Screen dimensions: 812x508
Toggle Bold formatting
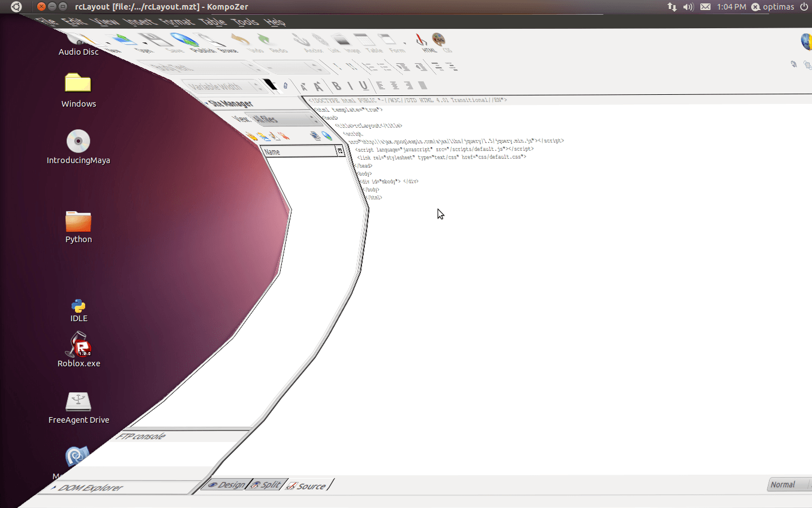click(x=337, y=86)
